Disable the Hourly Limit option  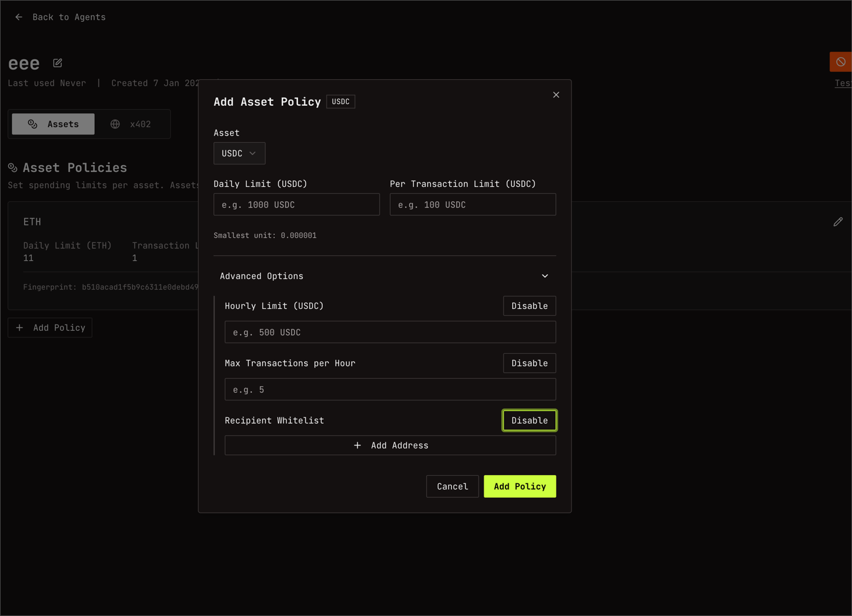pos(529,306)
